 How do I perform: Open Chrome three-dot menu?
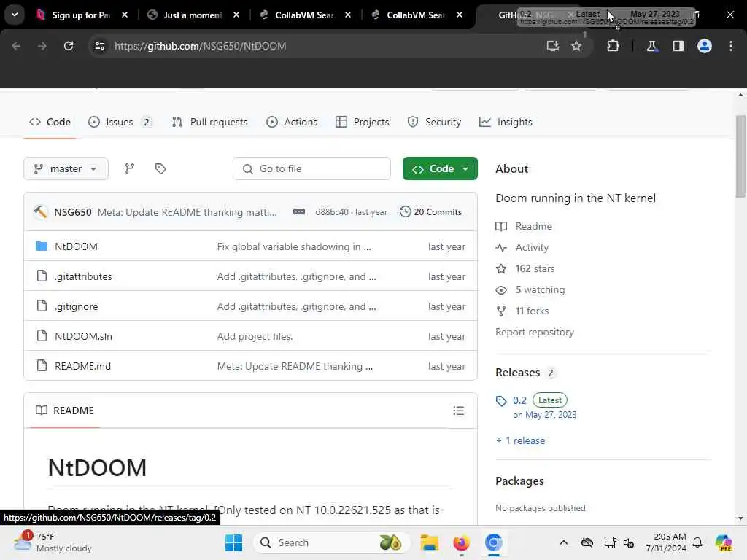(x=731, y=46)
